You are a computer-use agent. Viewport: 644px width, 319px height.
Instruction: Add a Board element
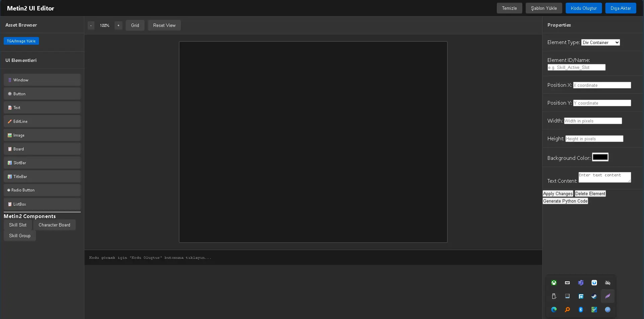coord(42,149)
